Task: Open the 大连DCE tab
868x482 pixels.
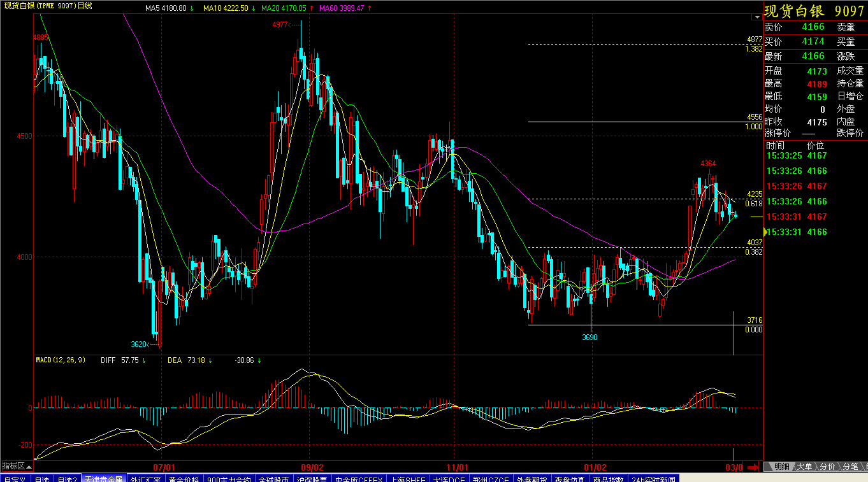Action: pos(449,478)
